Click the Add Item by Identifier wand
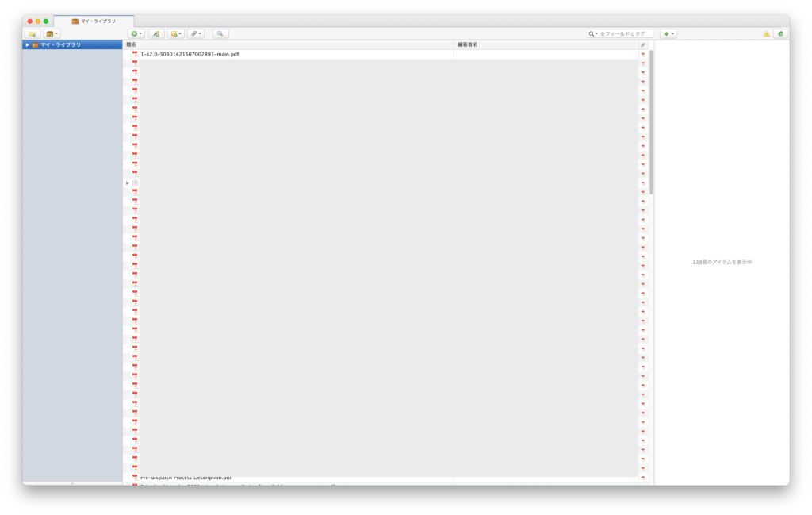This screenshot has height=515, width=812. [156, 34]
